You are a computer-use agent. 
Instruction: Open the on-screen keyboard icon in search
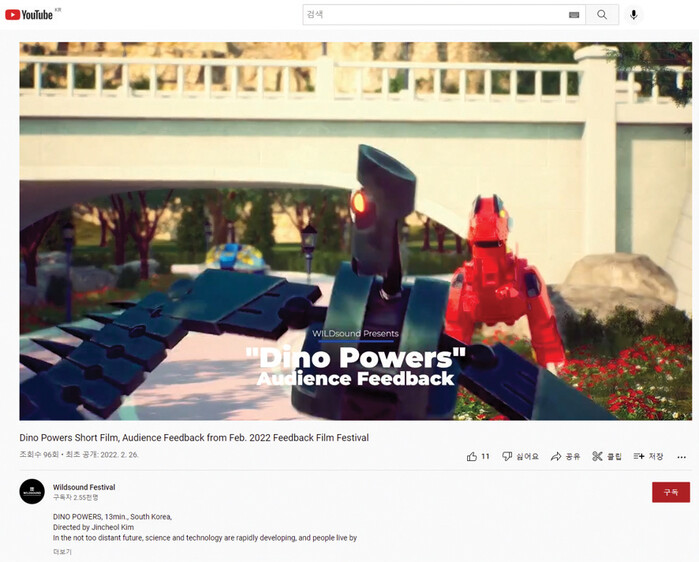(574, 15)
